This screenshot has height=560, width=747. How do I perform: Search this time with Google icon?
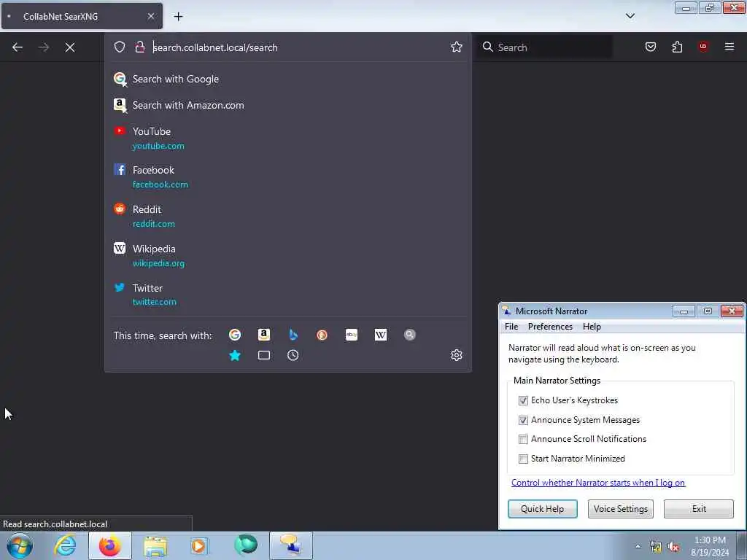(x=235, y=335)
